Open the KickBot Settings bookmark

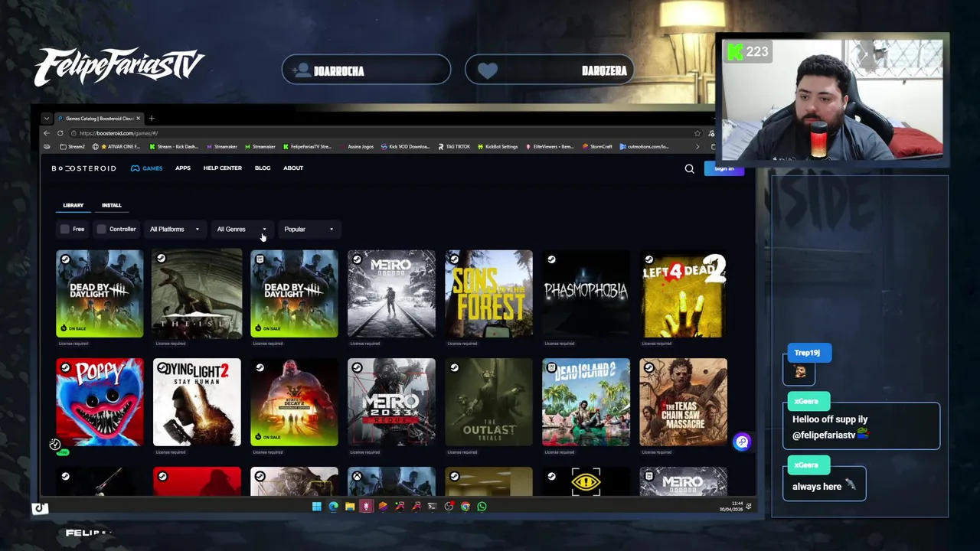pos(498,146)
